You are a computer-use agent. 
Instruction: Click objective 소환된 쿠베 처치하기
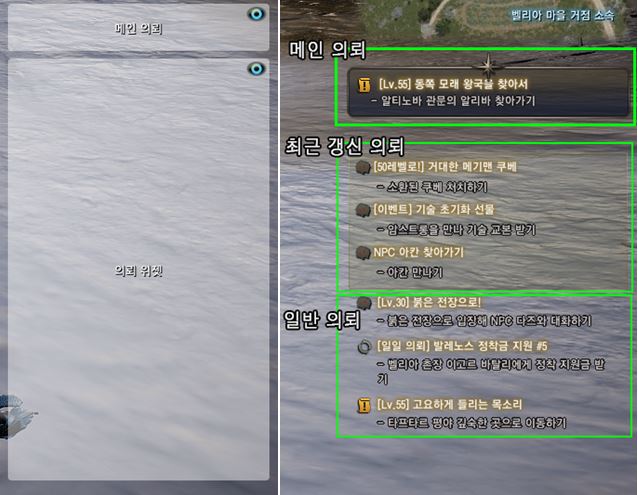click(432, 187)
